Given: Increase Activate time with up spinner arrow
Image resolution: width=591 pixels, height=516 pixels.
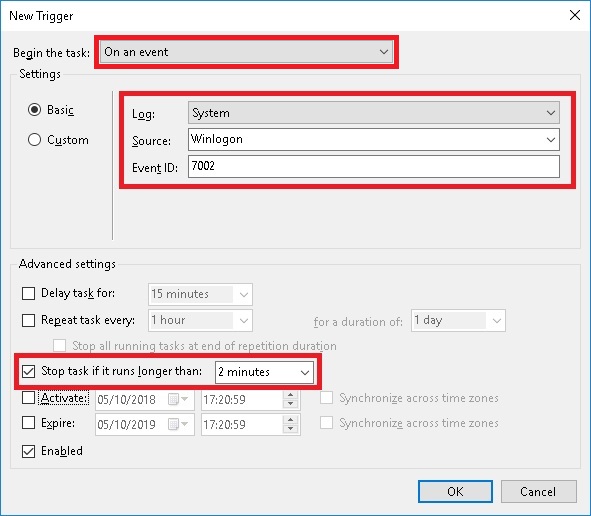Looking at the screenshot, I should click(290, 395).
